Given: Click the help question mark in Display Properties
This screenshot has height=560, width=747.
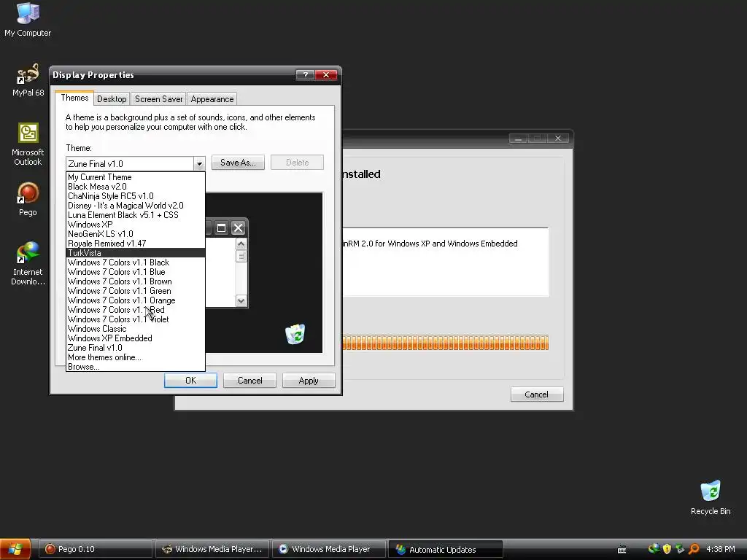Looking at the screenshot, I should pyautogui.click(x=305, y=75).
